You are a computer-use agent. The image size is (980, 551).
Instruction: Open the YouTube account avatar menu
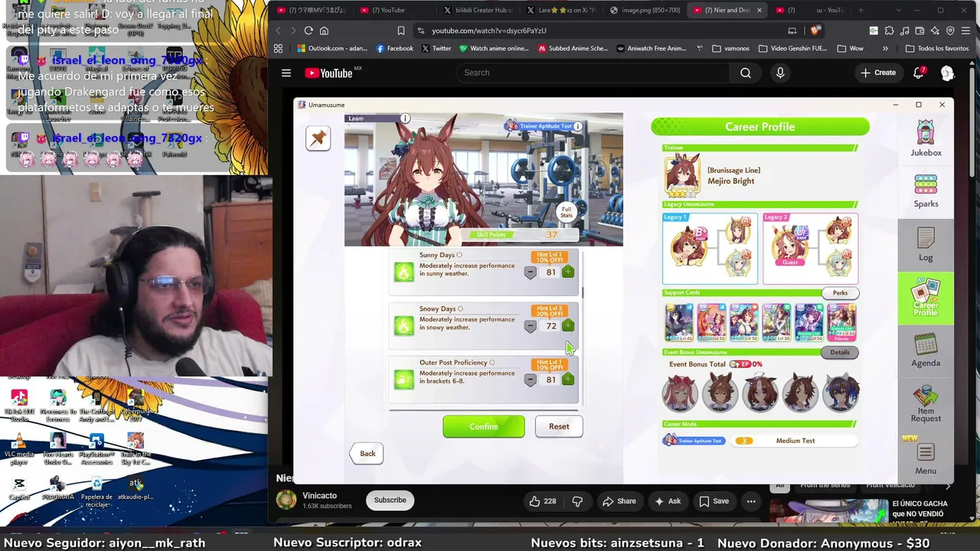coord(948,73)
